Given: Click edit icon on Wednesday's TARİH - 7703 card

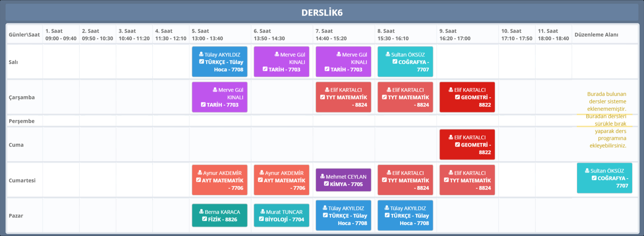Looking at the screenshot, I should point(203,105).
